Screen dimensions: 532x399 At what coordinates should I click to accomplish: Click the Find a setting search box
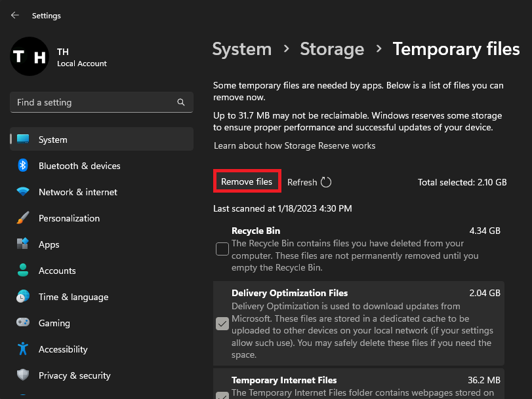(x=92, y=103)
